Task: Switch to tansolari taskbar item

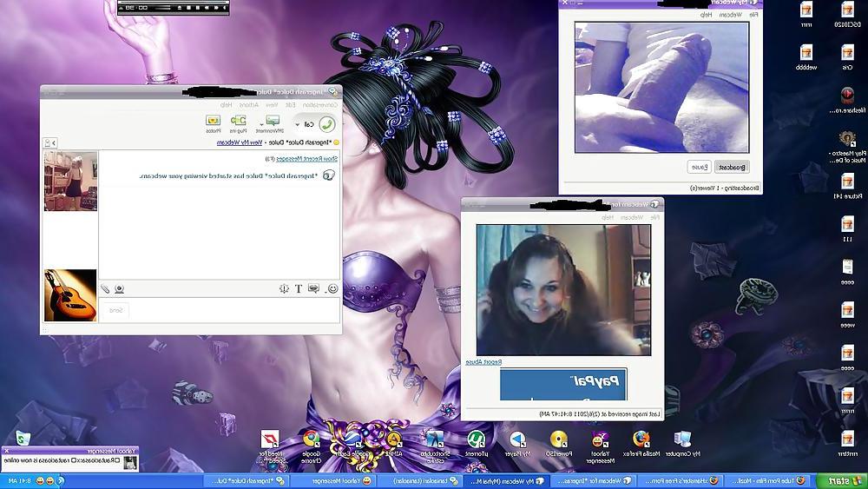Action: [x=421, y=481]
